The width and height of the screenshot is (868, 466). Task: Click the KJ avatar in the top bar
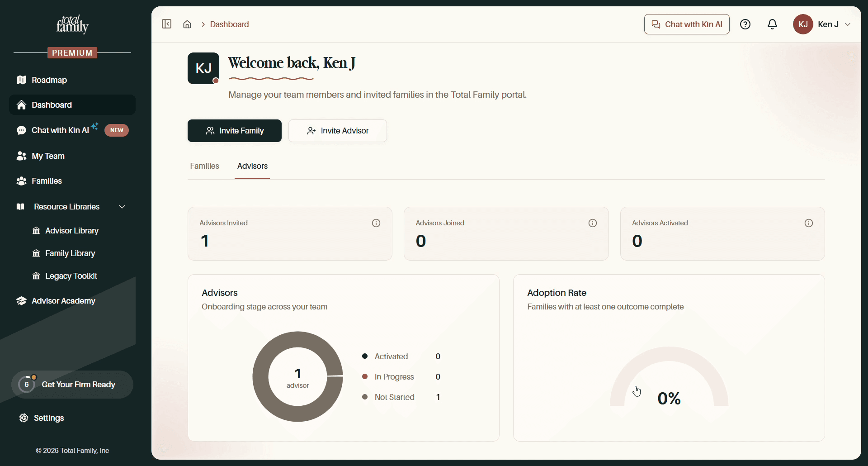(x=803, y=24)
